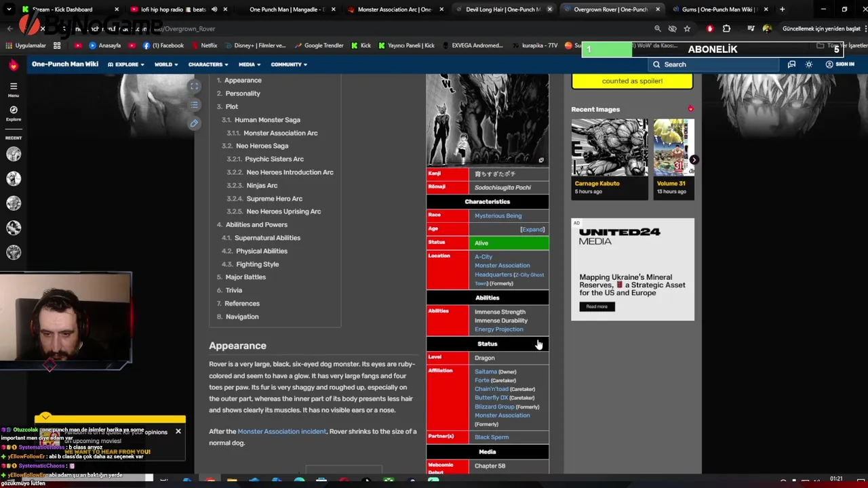Click the expand table of contents icon
Image resolution: width=868 pixels, height=488 pixels.
[x=194, y=86]
